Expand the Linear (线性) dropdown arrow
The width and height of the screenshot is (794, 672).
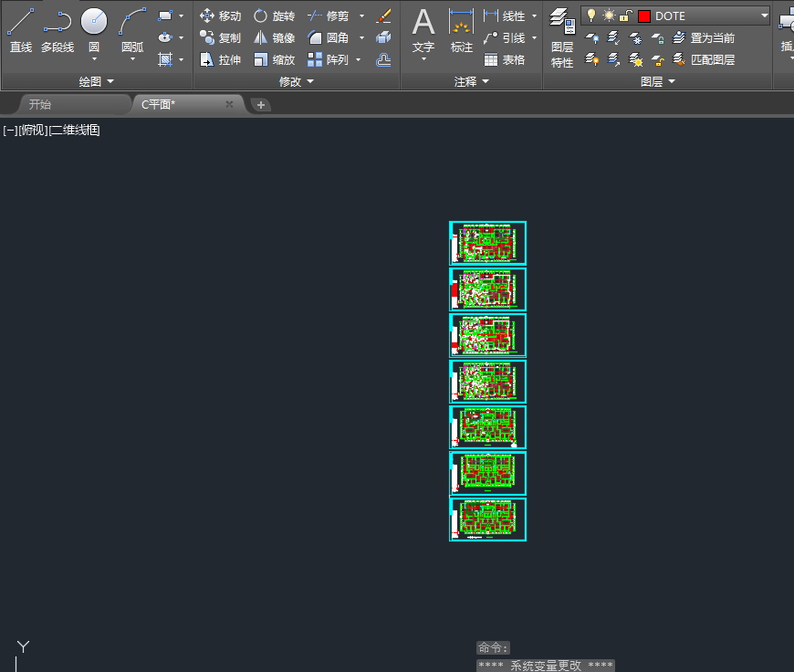[534, 16]
